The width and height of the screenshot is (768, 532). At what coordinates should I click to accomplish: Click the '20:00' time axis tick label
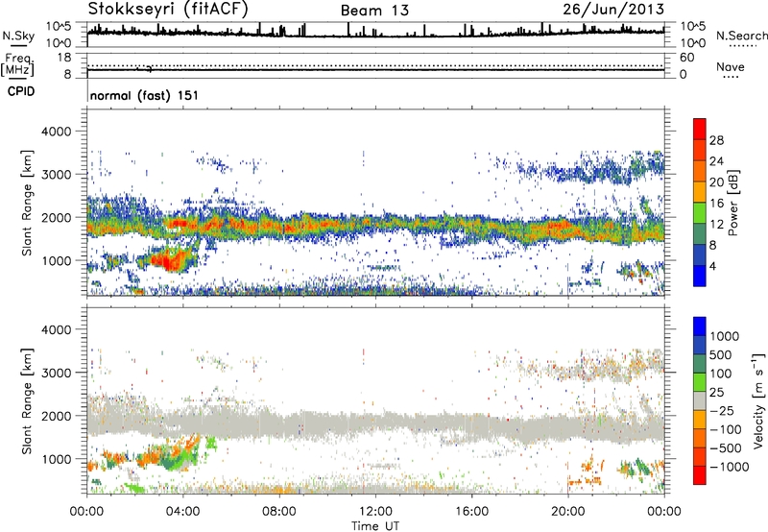567,512
